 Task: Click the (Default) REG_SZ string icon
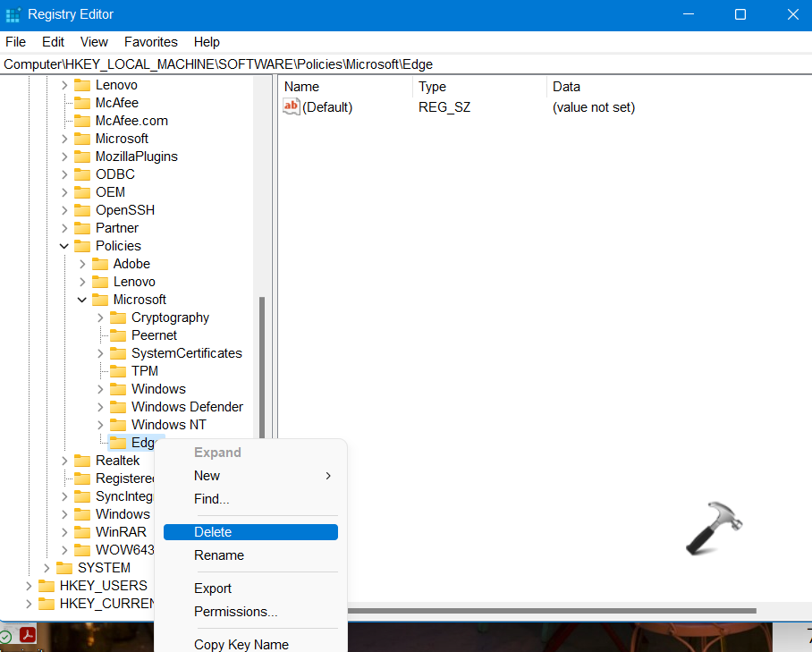coord(291,106)
